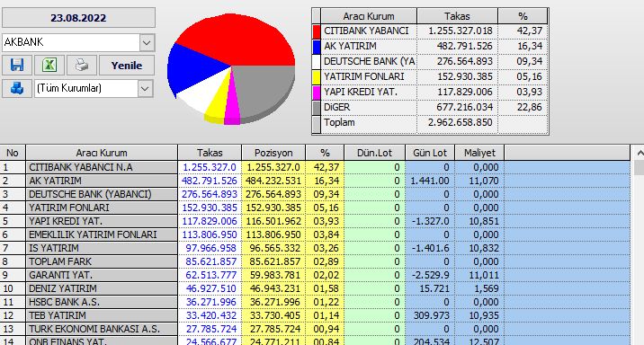Click the blue floppy disk save icon
Viewport: 644px width, 345px height.
pos(17,66)
